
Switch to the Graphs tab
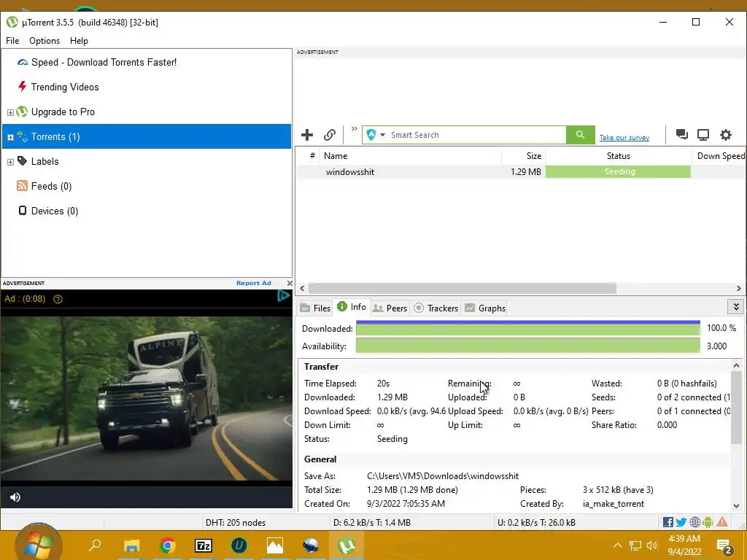[x=485, y=308]
